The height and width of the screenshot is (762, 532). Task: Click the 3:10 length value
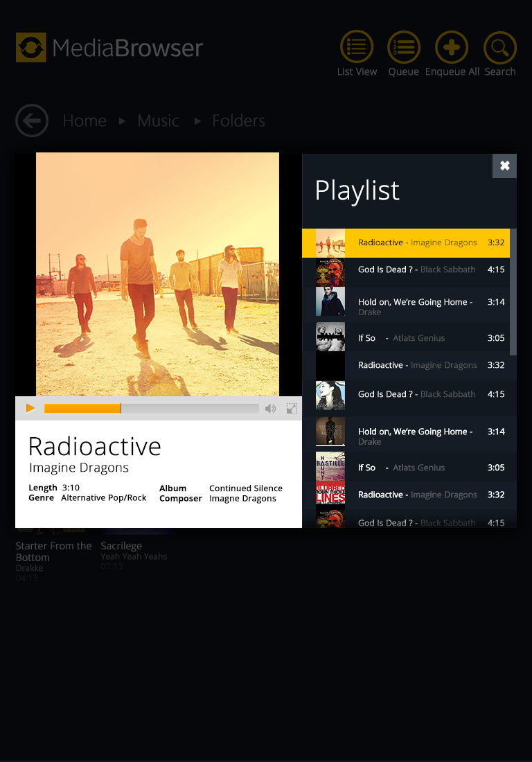tap(71, 488)
